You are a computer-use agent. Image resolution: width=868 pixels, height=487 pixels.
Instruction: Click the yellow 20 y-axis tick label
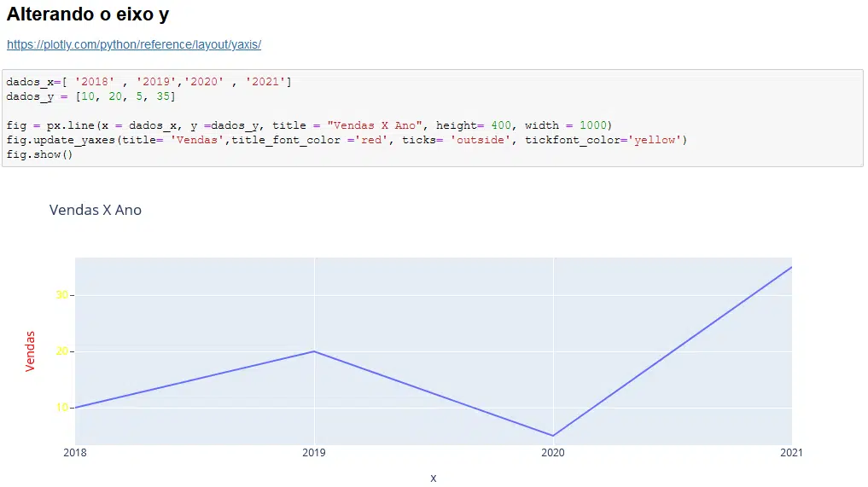tap(61, 351)
